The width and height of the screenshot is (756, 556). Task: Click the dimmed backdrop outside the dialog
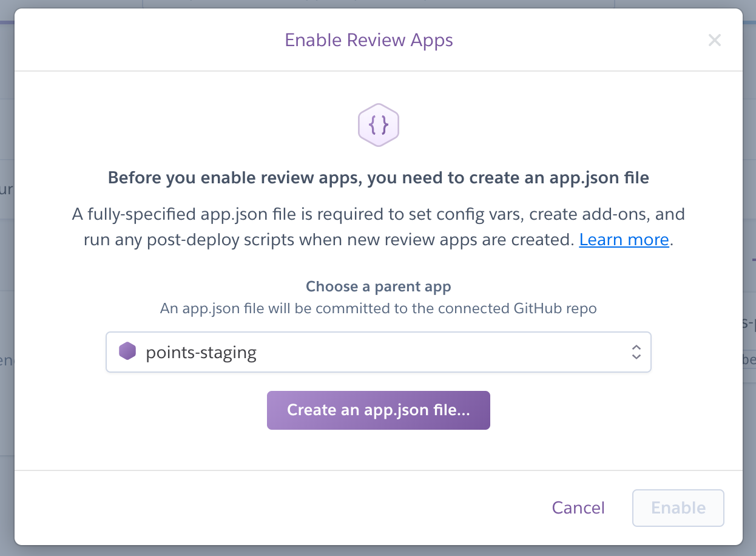7,273
